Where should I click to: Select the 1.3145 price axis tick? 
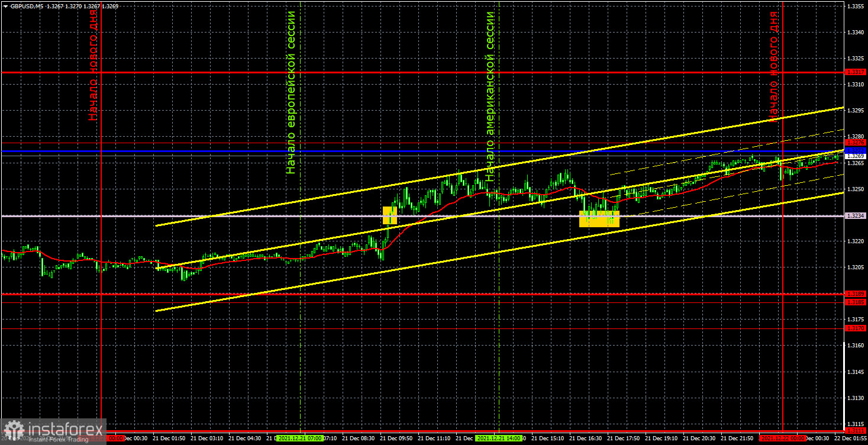point(856,372)
